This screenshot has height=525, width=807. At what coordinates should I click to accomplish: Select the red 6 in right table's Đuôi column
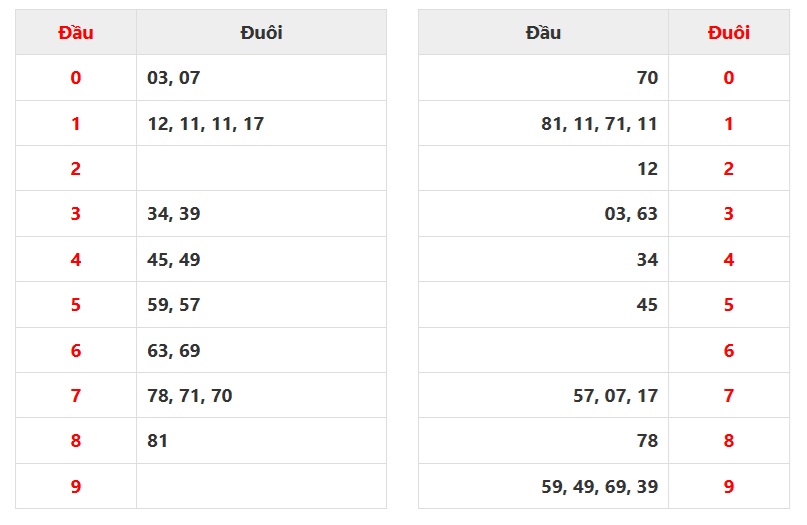728,351
